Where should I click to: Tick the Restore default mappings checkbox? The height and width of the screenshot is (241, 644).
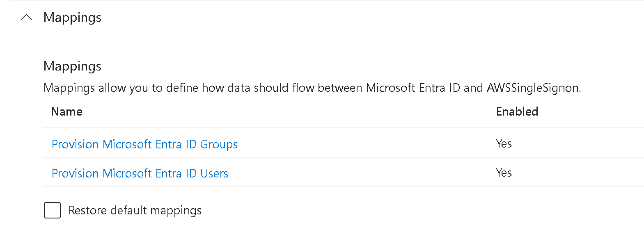(52, 210)
